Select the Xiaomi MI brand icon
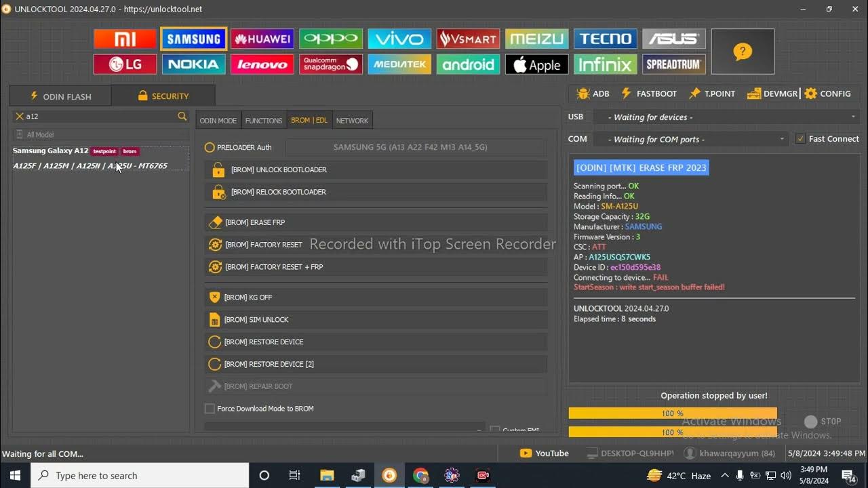The height and width of the screenshot is (488, 868). pyautogui.click(x=125, y=39)
